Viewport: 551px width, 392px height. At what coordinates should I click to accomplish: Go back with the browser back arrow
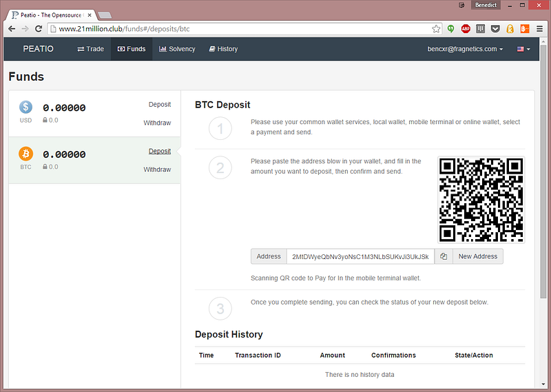[x=12, y=29]
